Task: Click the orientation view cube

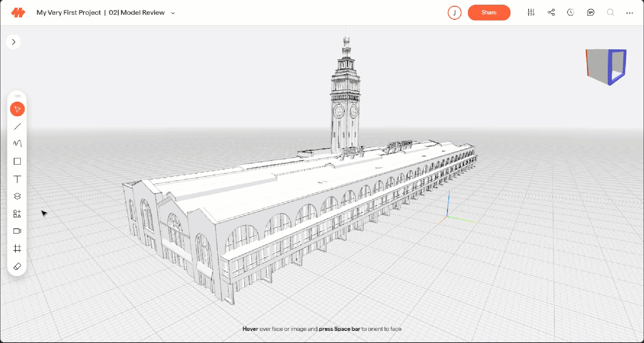Action: pyautogui.click(x=606, y=67)
